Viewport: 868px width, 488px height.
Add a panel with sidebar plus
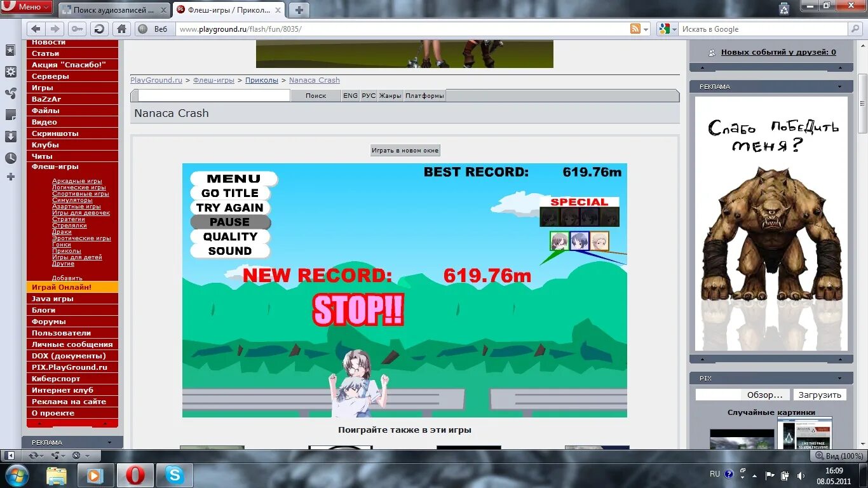[10, 177]
